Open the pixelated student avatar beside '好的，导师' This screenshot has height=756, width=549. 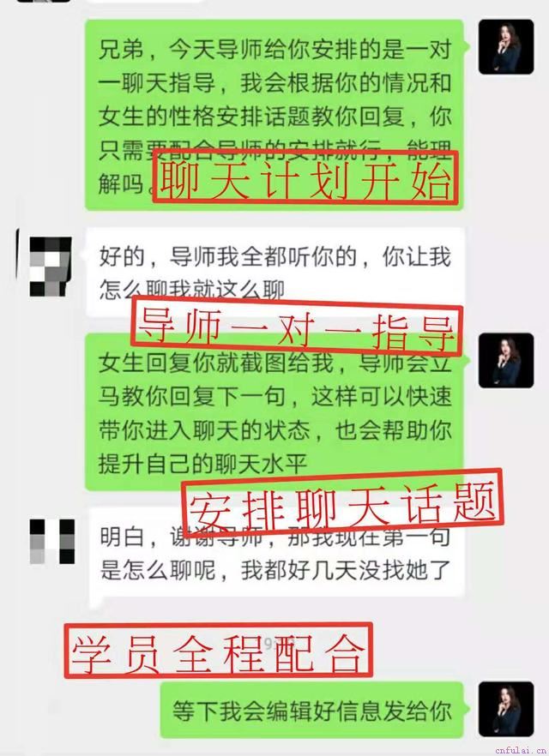coord(50,266)
